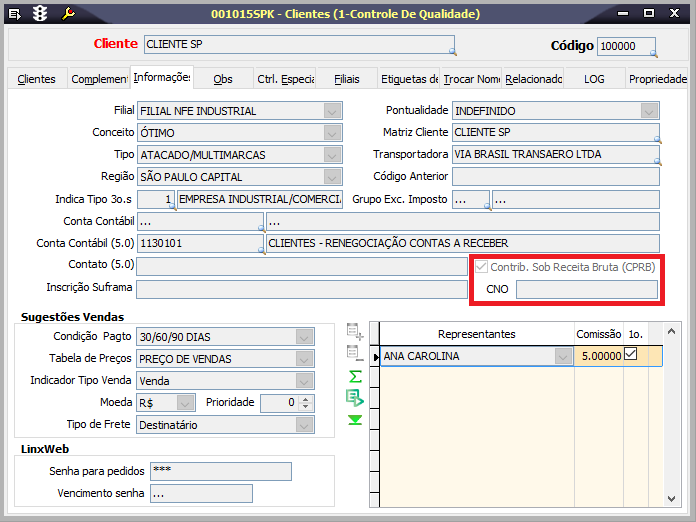This screenshot has width=696, height=522.
Task: Click lookup icon on Transportadora field
Action: [657, 162]
